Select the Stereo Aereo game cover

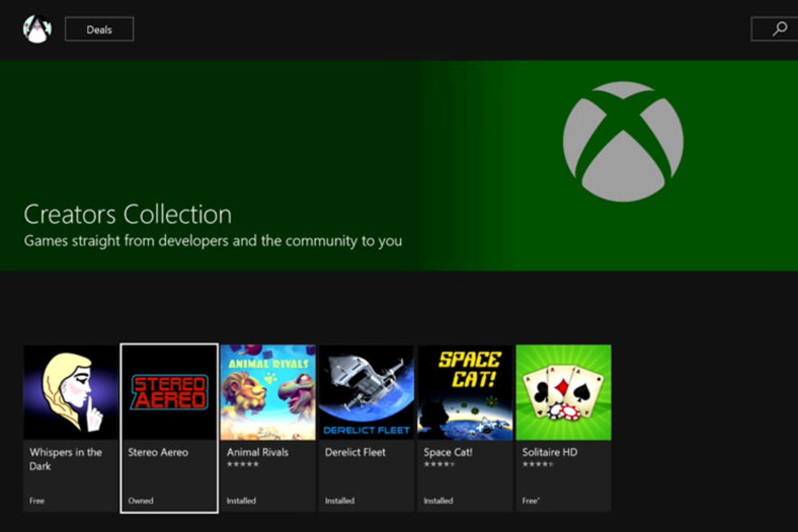169,392
